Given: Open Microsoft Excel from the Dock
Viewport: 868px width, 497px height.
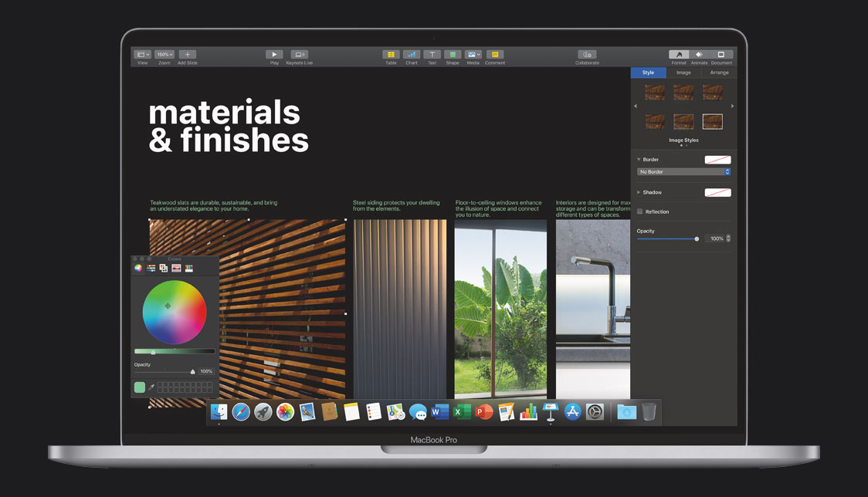Looking at the screenshot, I should [x=462, y=412].
